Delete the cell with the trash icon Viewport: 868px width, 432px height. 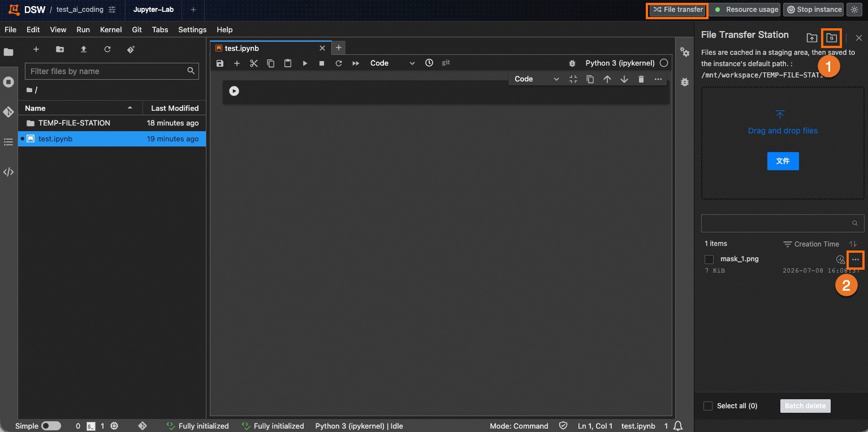point(641,79)
